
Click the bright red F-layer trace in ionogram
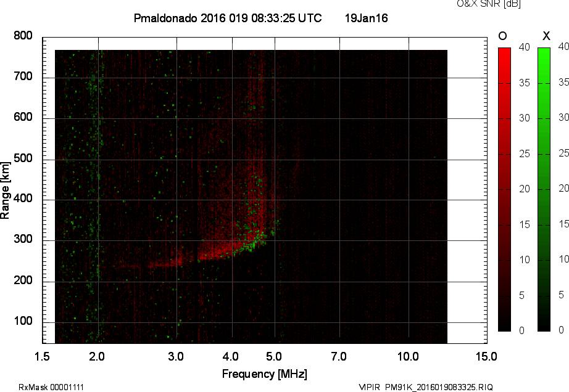click(222, 251)
